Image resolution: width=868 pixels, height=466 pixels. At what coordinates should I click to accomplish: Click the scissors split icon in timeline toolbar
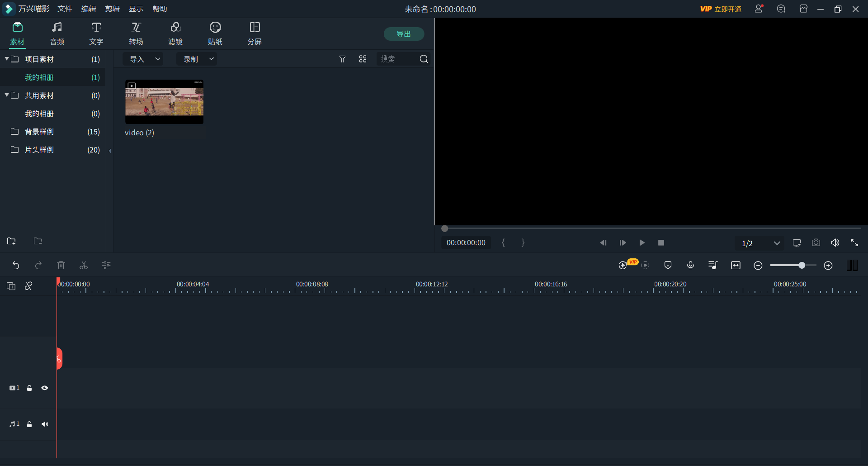coord(84,266)
